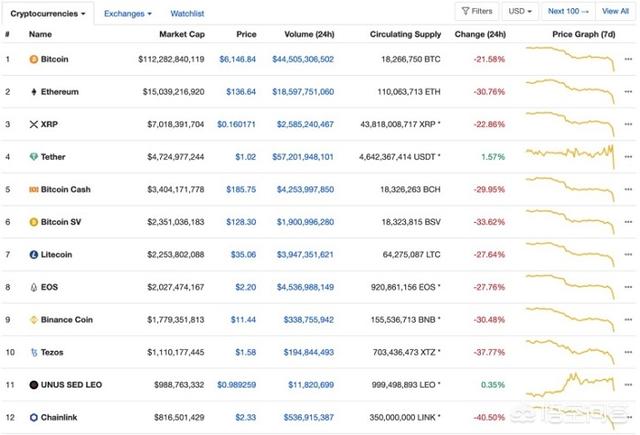Click the Ethereum logo icon
This screenshot has width=640, height=435.
click(33, 92)
